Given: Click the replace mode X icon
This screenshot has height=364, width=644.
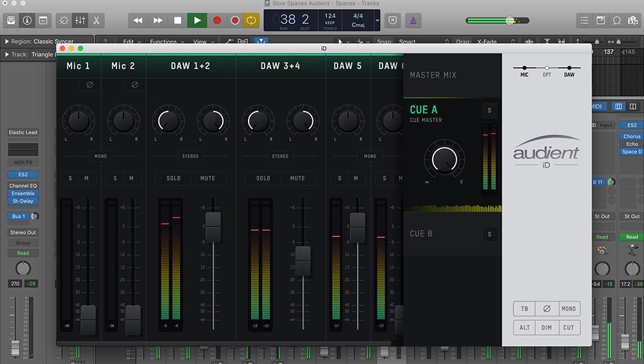Looking at the screenshot, I should [393, 20].
